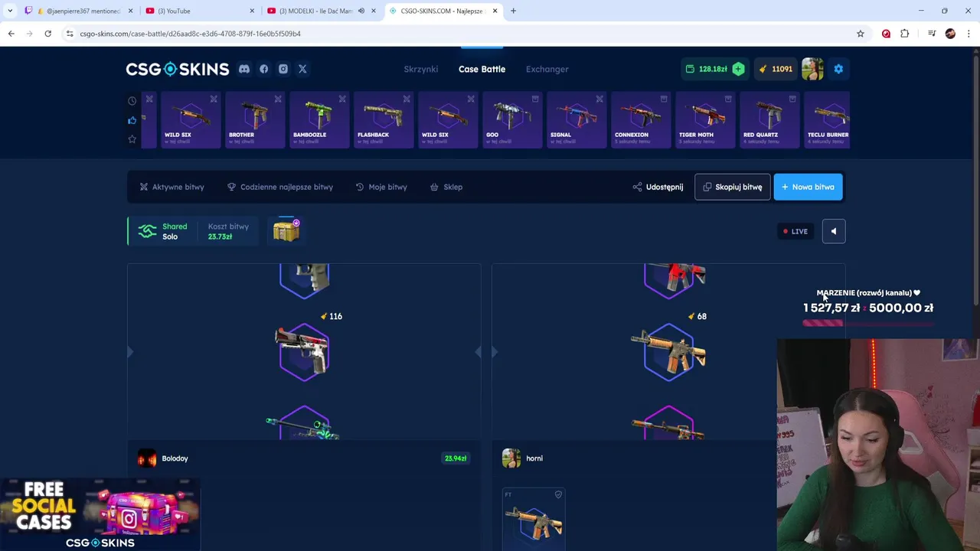Mute the MODELKI tab audio icon
This screenshot has height=551, width=980.
point(361,11)
